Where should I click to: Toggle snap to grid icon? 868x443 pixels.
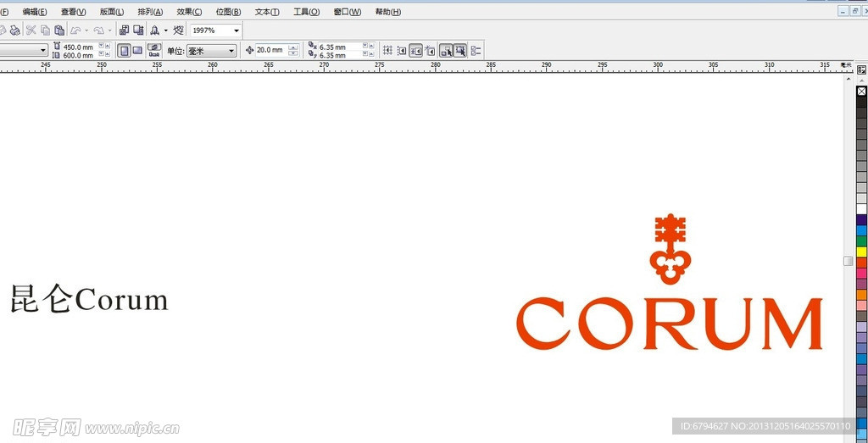click(387, 50)
